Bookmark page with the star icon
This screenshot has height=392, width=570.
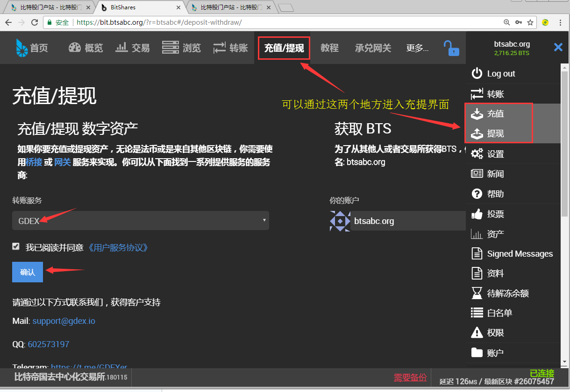[530, 22]
